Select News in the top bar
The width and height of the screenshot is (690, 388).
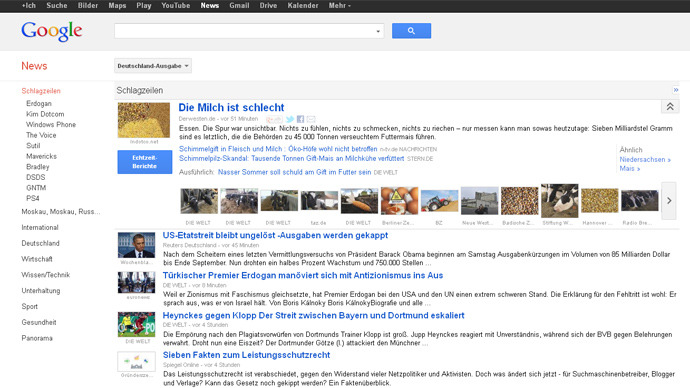[209, 6]
